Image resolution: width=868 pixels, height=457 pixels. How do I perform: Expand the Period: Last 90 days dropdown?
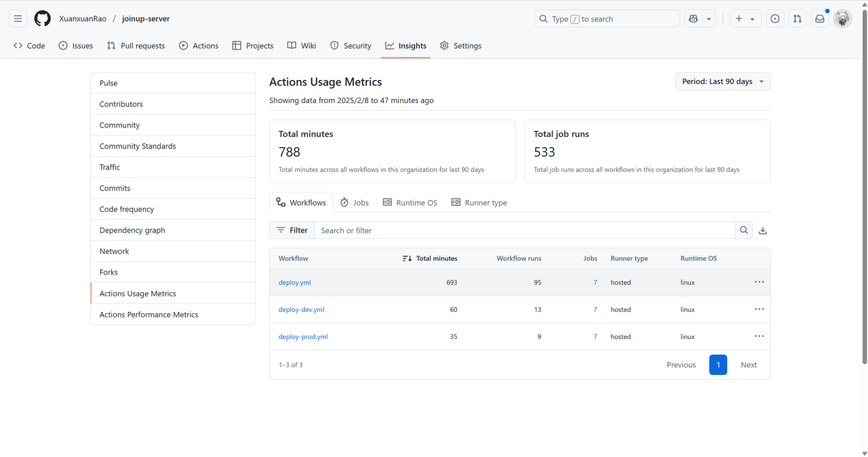(x=723, y=81)
